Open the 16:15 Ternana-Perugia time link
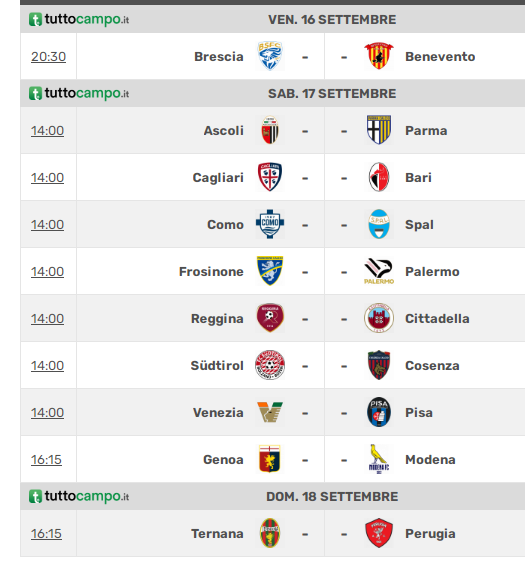Screen dimensions: 525x565 point(46,534)
